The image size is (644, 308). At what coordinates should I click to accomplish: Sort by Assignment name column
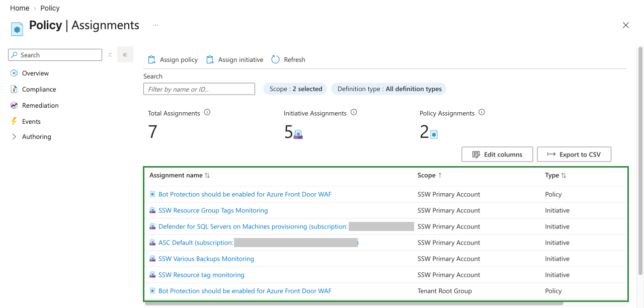point(180,175)
